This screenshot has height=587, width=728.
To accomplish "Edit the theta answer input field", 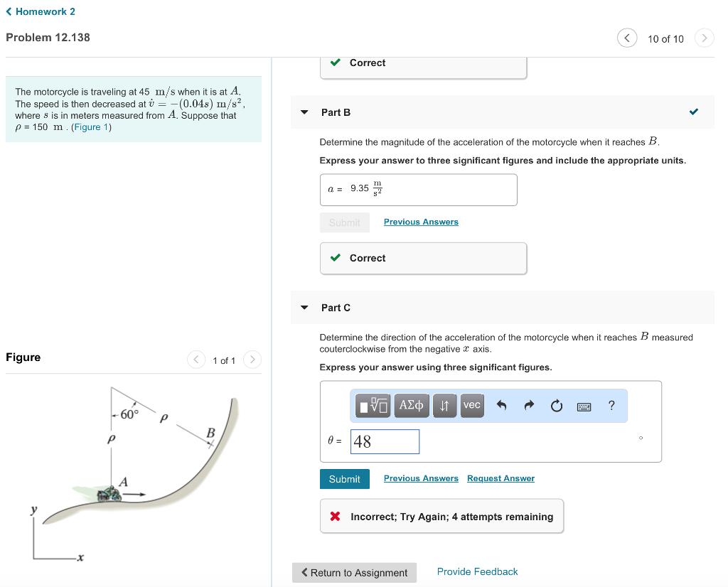I will point(385,441).
